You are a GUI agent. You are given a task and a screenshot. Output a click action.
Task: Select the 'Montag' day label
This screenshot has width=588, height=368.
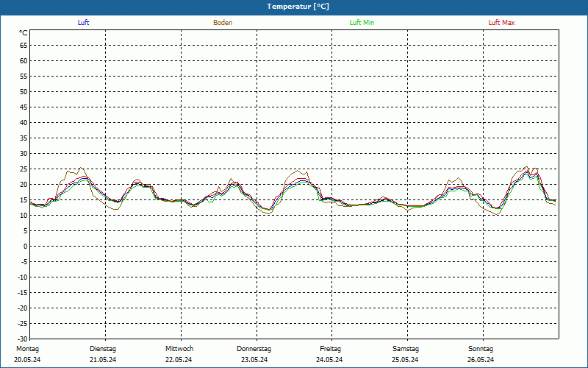pyautogui.click(x=27, y=349)
